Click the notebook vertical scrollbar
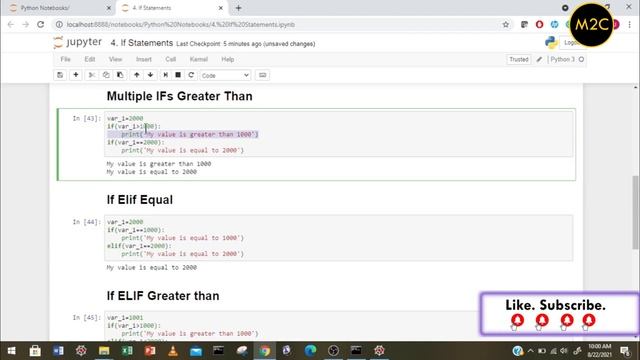This screenshot has width=640, height=360. tap(636, 212)
